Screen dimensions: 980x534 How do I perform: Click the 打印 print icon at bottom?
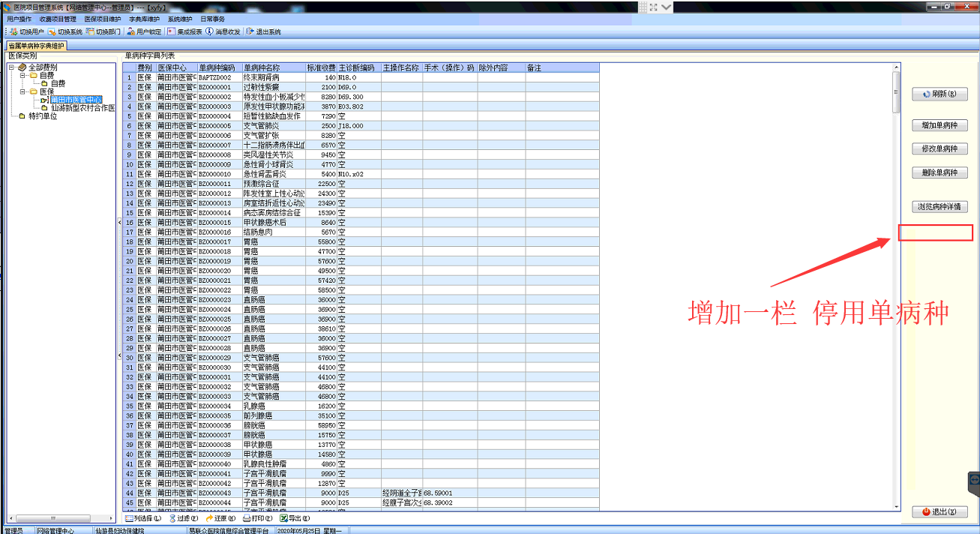pyautogui.click(x=247, y=518)
